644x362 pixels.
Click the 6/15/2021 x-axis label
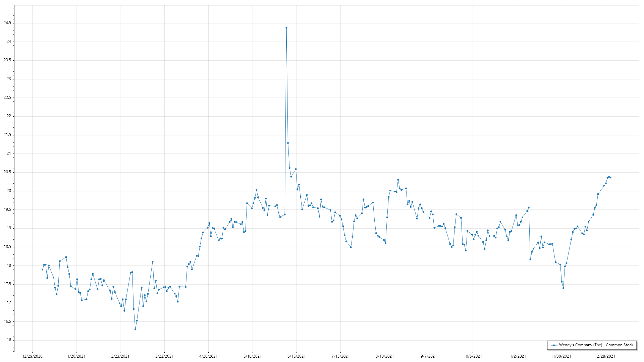pyautogui.click(x=297, y=356)
